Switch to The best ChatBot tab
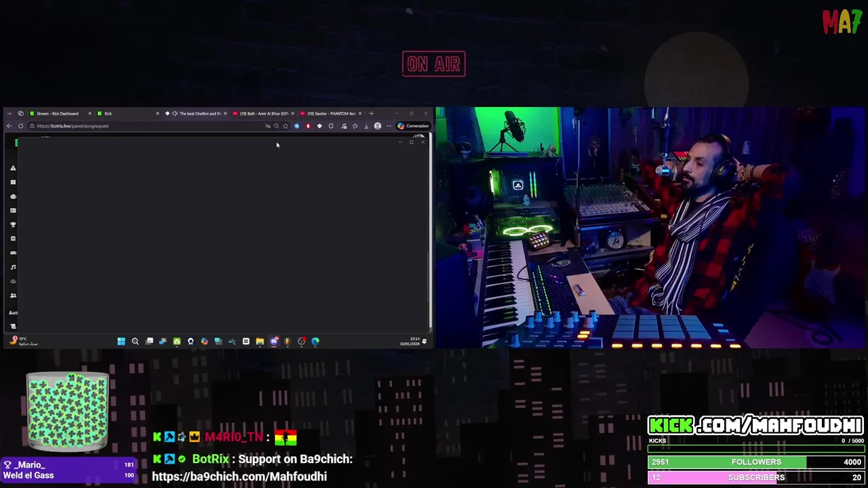Image resolution: width=868 pixels, height=488 pixels. [195, 113]
